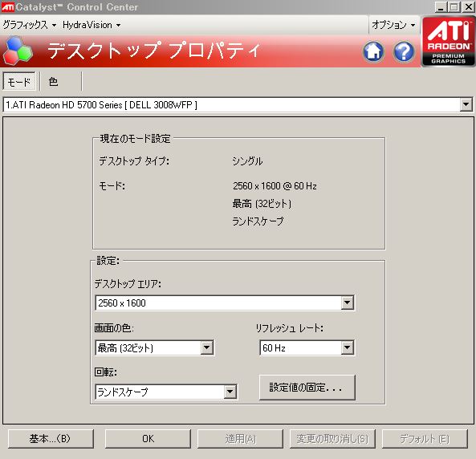Image resolution: width=476 pixels, height=459 pixels.
Task: Open the オプション menu
Action: (393, 25)
